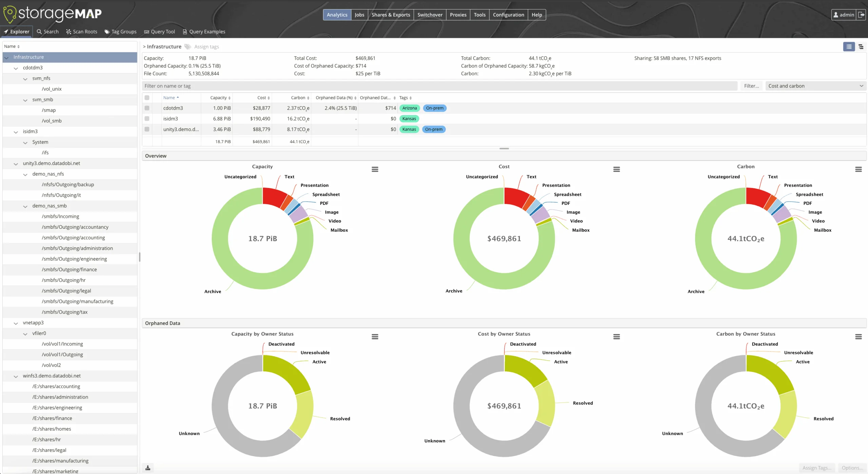Check the checkbox for the isidm3 row

point(147,118)
